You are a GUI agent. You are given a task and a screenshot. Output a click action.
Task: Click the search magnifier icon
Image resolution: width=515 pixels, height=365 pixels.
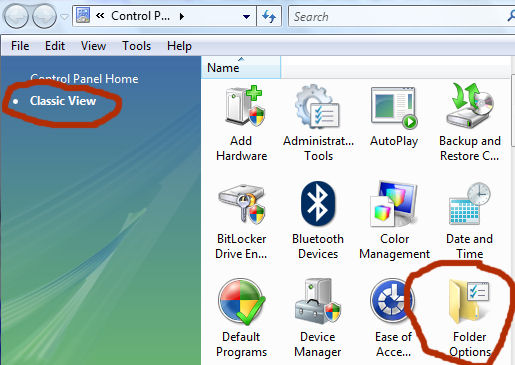[x=510, y=16]
